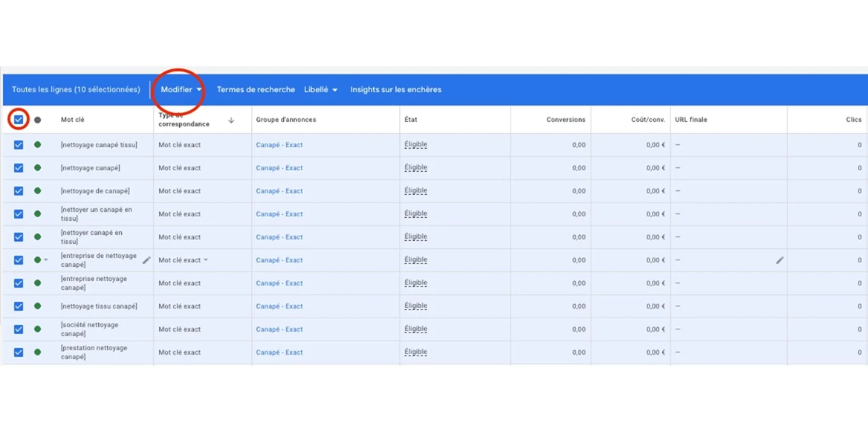Open Canapé - Exact link in [nettoyage canapé tissu] row
This screenshot has height=432, width=868.
coord(279,145)
